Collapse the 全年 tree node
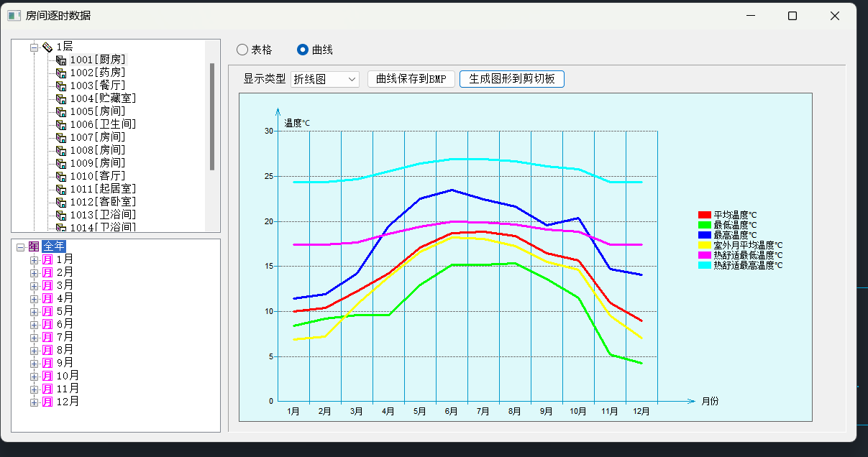 coord(20,246)
